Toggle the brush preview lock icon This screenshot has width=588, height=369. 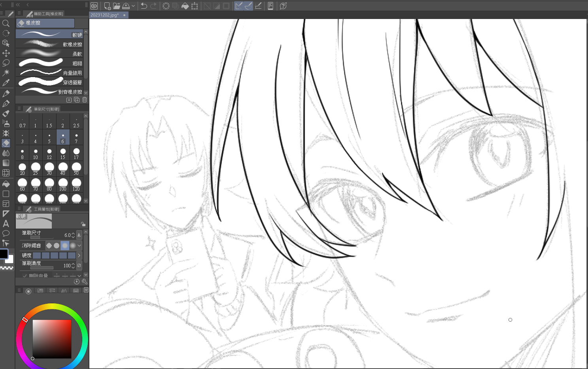point(83,224)
